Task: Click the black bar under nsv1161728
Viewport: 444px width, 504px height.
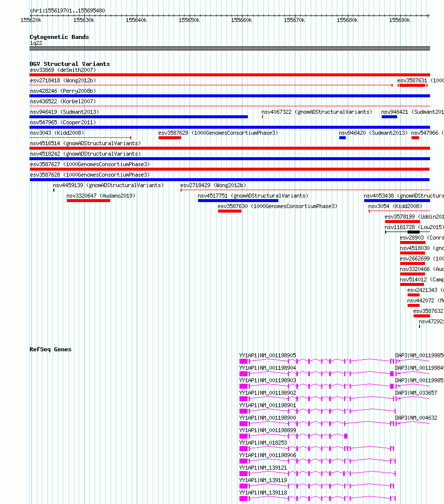Action: point(414,232)
